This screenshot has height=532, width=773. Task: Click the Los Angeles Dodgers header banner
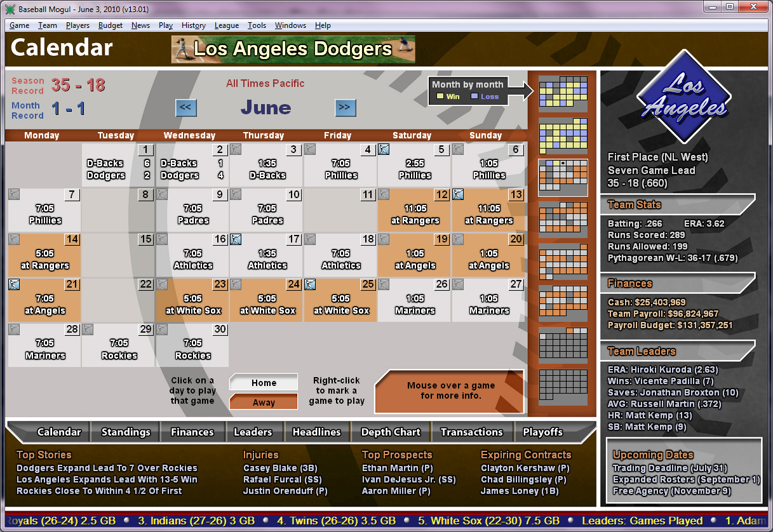tap(292, 49)
